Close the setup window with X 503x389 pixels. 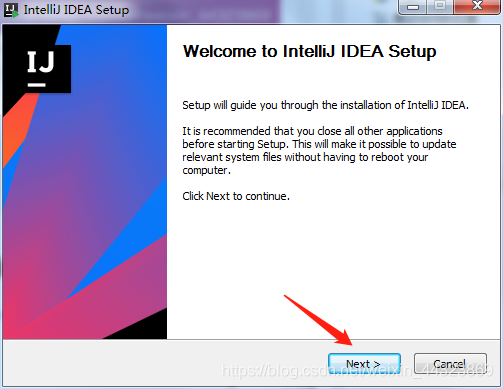pyautogui.click(x=477, y=6)
